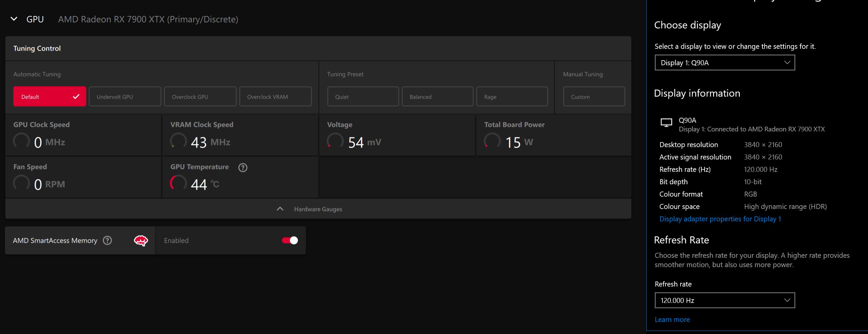
Task: Choose Overclock GPU automatic tuning
Action: tap(200, 97)
